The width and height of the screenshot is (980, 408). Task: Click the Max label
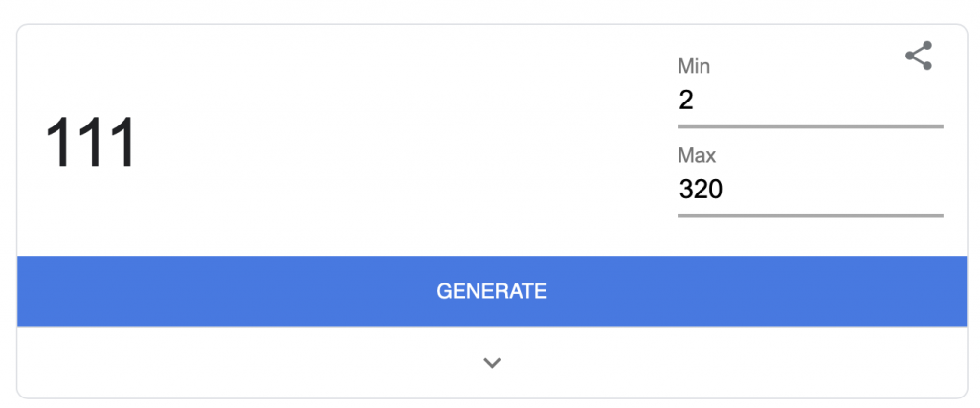click(697, 155)
